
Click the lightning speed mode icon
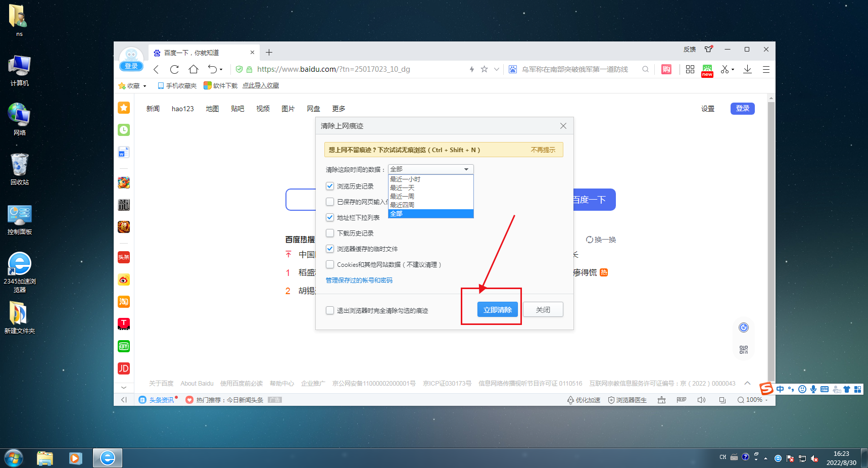click(x=472, y=69)
